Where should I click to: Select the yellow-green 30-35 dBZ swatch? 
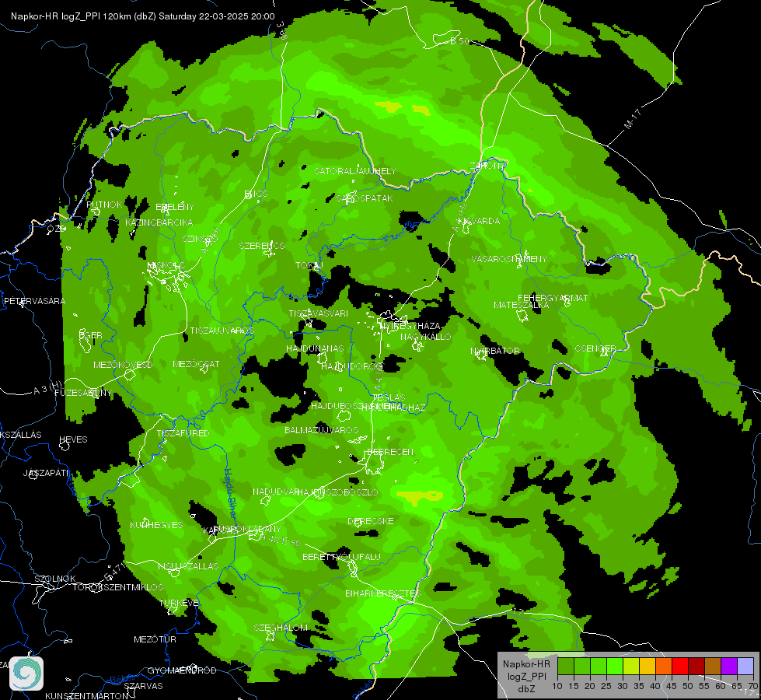coord(631,667)
